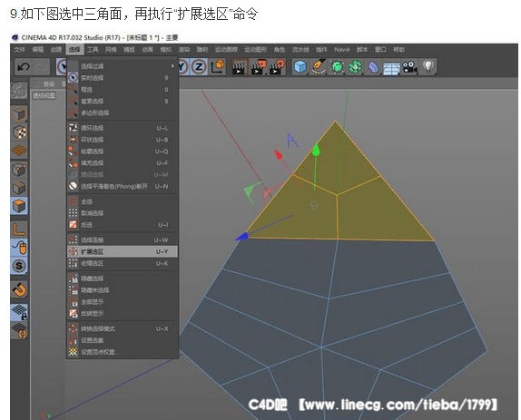The image size is (521, 420).
Task: Open Render Settings clapperboard with gear
Action: pos(277,67)
